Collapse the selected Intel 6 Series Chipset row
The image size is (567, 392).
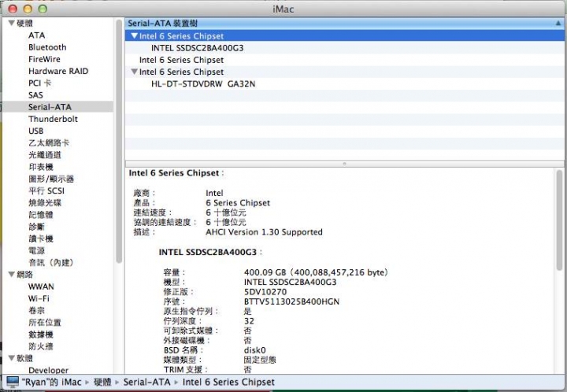(x=134, y=35)
